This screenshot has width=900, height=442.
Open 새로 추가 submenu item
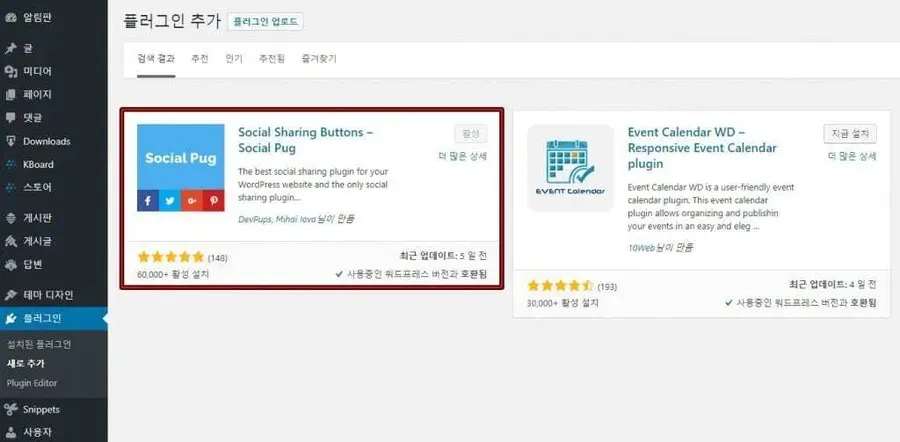[x=26, y=363]
